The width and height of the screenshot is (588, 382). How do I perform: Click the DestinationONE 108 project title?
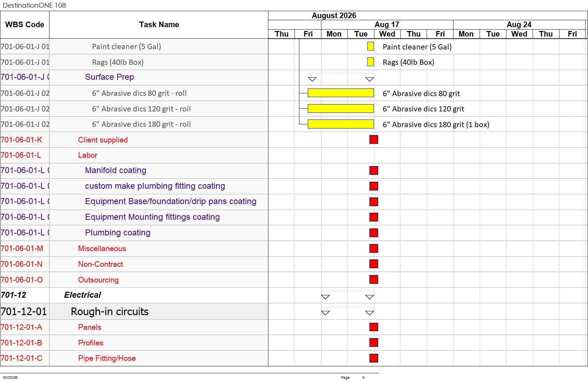(x=34, y=5)
